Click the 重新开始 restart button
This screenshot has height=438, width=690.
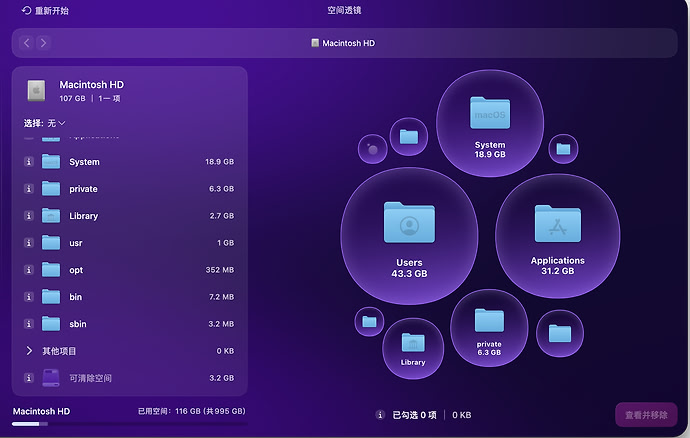45,10
